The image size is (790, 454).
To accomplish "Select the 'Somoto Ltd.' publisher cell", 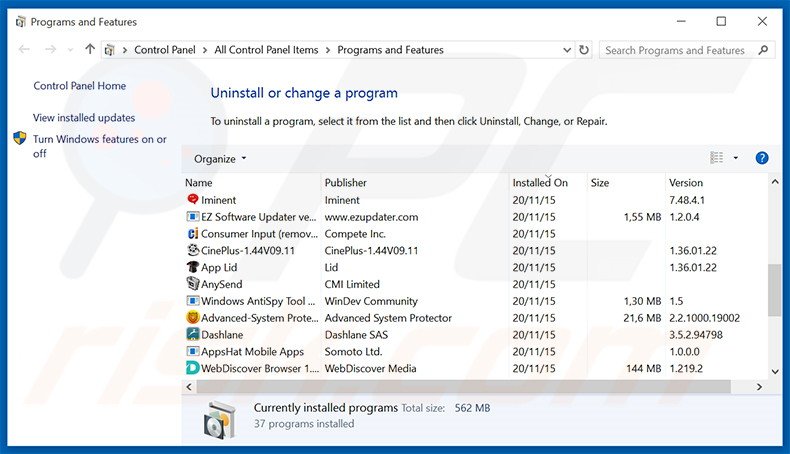I will [x=353, y=351].
